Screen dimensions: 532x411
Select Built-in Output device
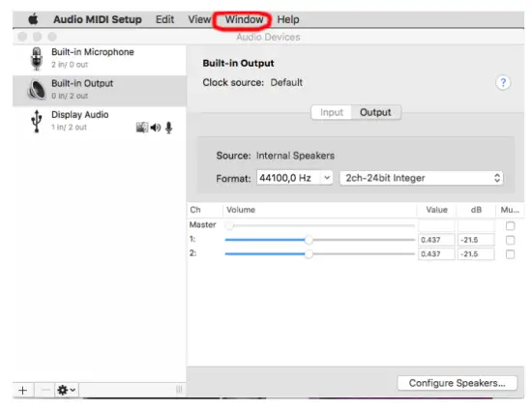point(100,91)
